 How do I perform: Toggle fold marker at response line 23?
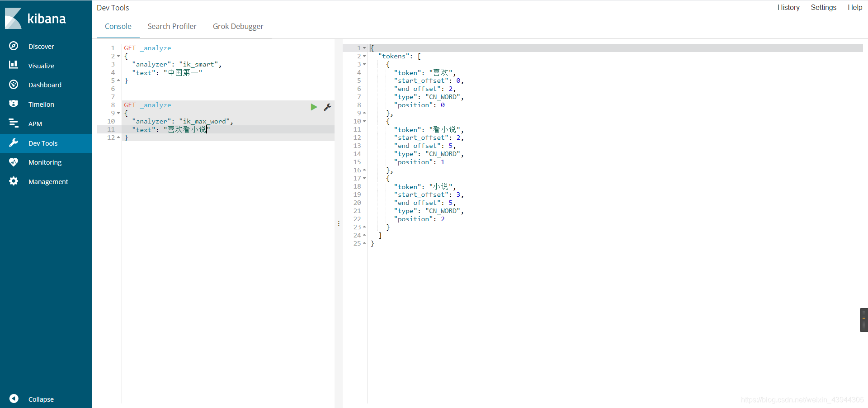(x=364, y=227)
